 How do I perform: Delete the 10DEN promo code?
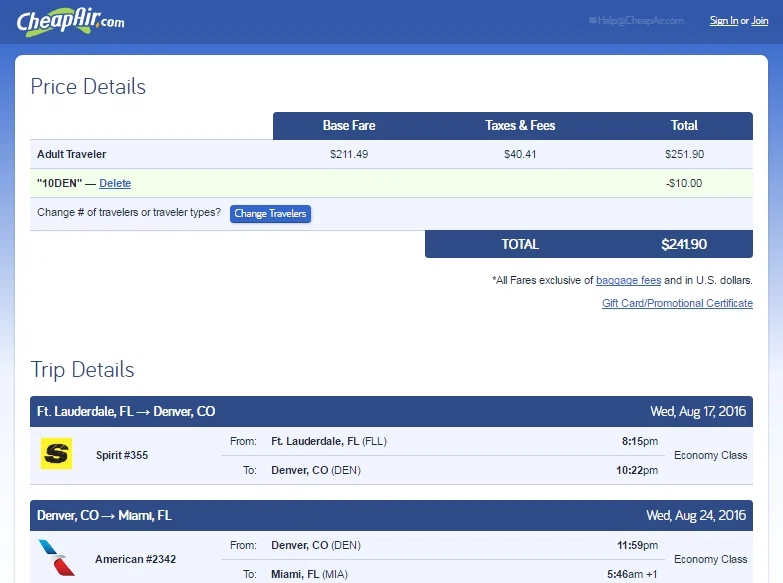point(115,183)
